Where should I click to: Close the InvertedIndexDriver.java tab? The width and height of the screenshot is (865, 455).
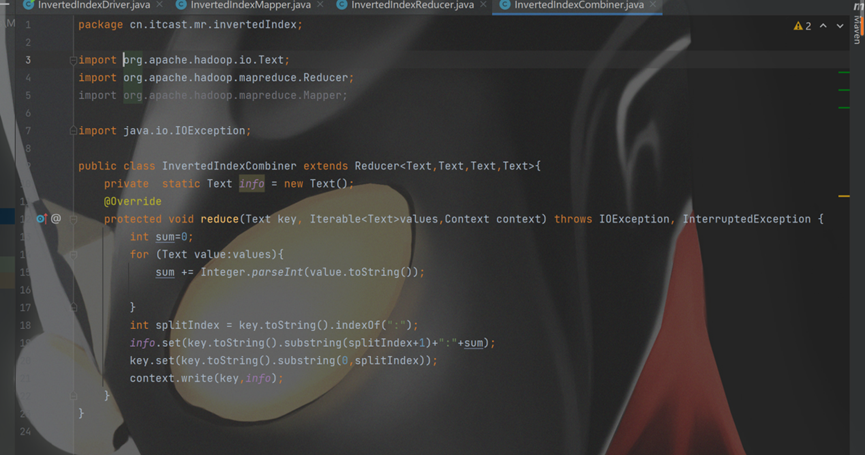click(159, 5)
